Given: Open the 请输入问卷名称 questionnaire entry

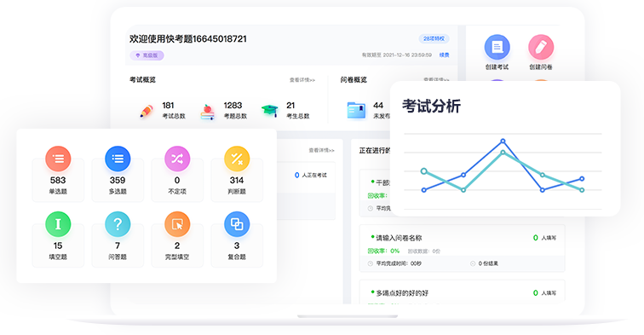Looking at the screenshot, I should [462, 248].
